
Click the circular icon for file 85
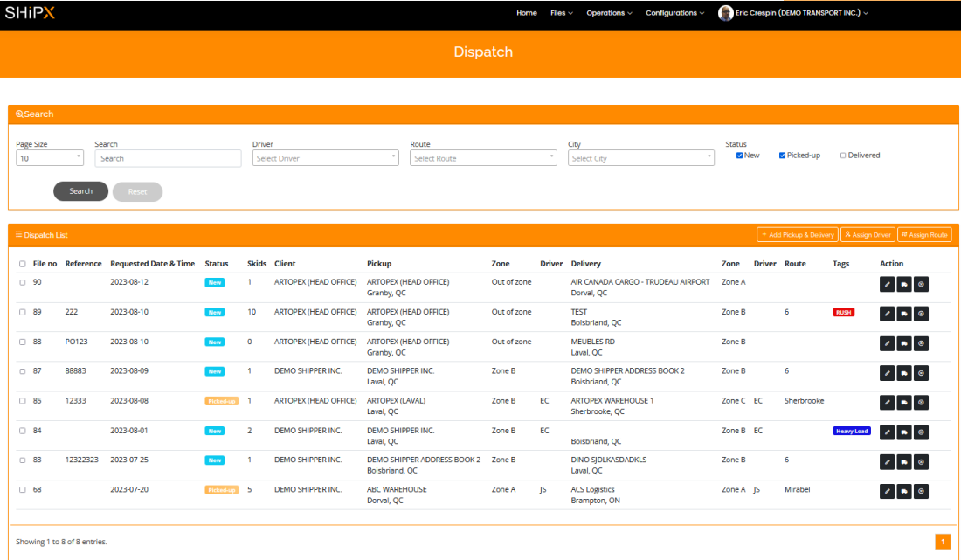click(921, 403)
